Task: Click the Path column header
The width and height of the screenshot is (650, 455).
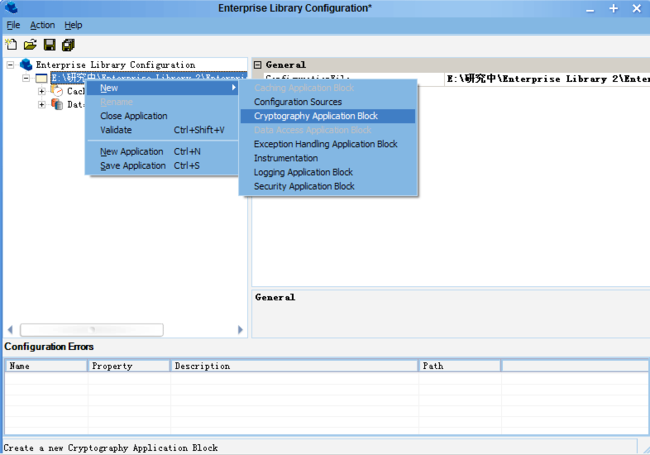Action: pyautogui.click(x=459, y=366)
